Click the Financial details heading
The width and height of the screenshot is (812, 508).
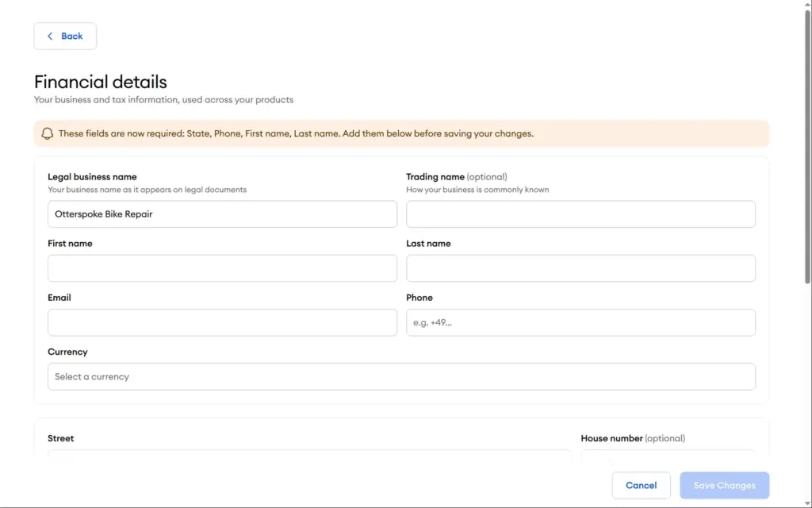(101, 82)
